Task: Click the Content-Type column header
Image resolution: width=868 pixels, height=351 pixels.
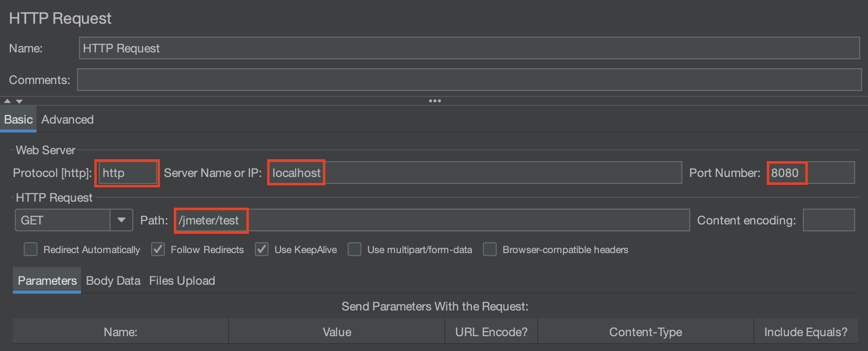Action: (646, 332)
